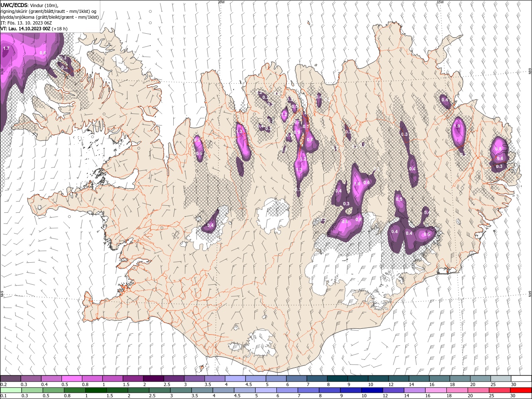
Task: Click the '0.9' precipitation value on the map
Action: tap(297, 132)
